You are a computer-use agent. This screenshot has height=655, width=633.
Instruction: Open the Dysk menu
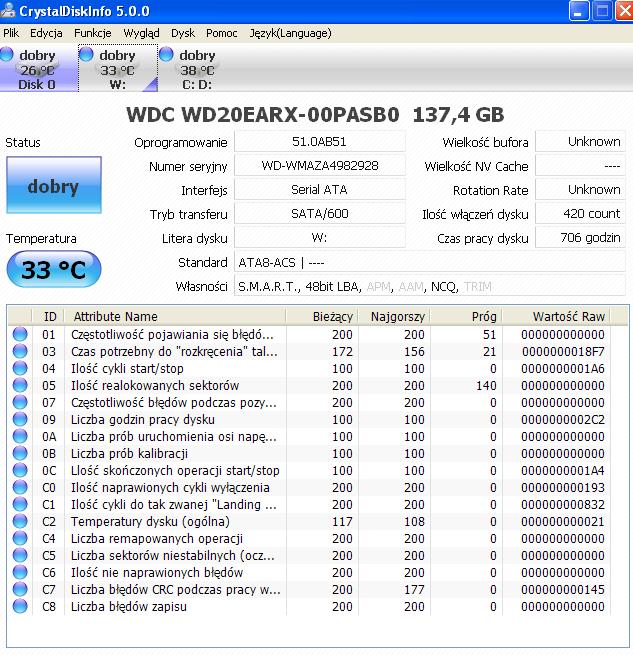(x=183, y=33)
